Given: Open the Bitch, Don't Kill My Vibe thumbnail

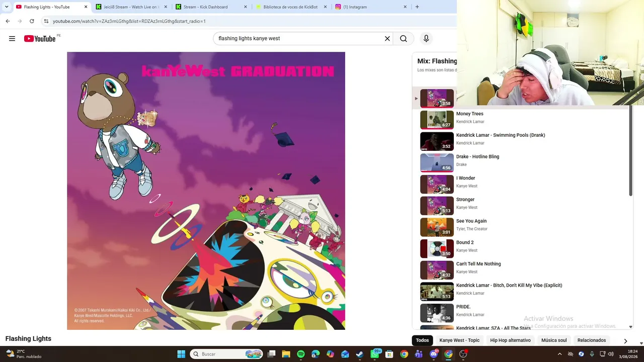Looking at the screenshot, I should coord(437,292).
